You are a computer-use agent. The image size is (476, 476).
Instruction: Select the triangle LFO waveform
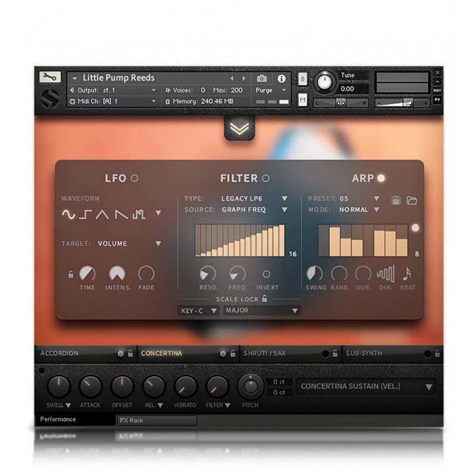pyautogui.click(x=103, y=215)
